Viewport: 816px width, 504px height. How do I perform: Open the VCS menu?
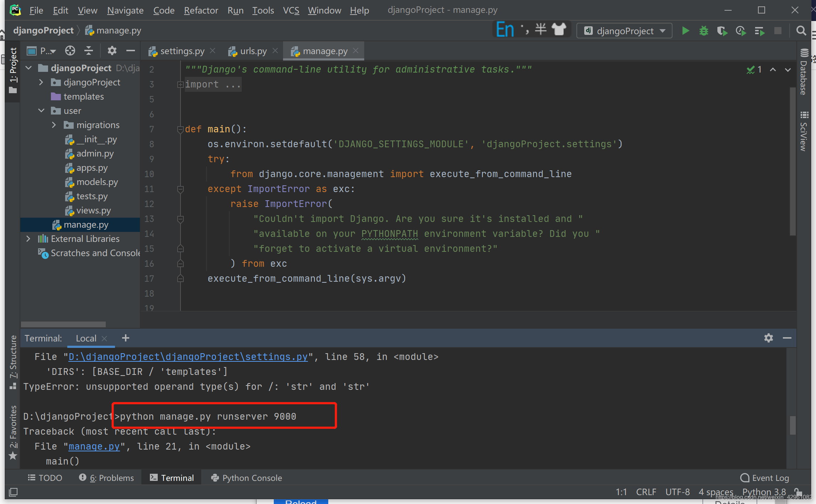tap(291, 10)
